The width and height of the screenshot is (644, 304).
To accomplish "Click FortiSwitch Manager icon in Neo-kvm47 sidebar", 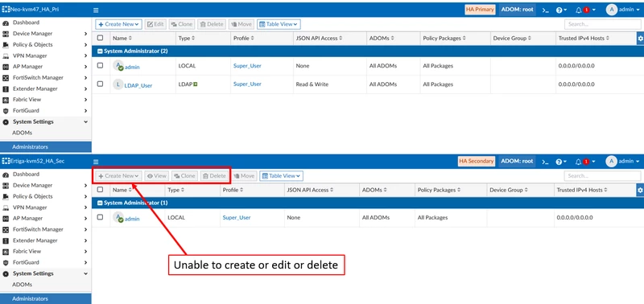I will [6, 78].
